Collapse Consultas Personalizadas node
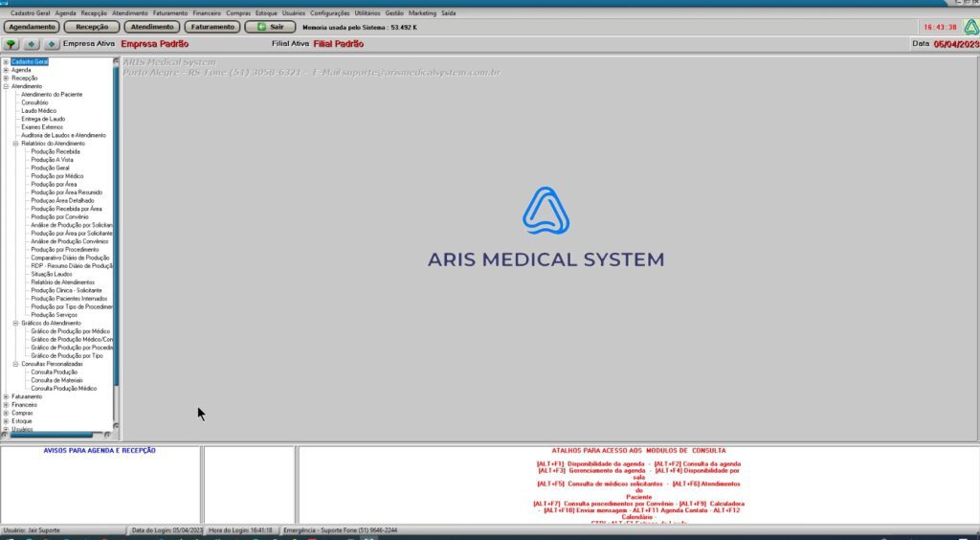 coord(15,364)
